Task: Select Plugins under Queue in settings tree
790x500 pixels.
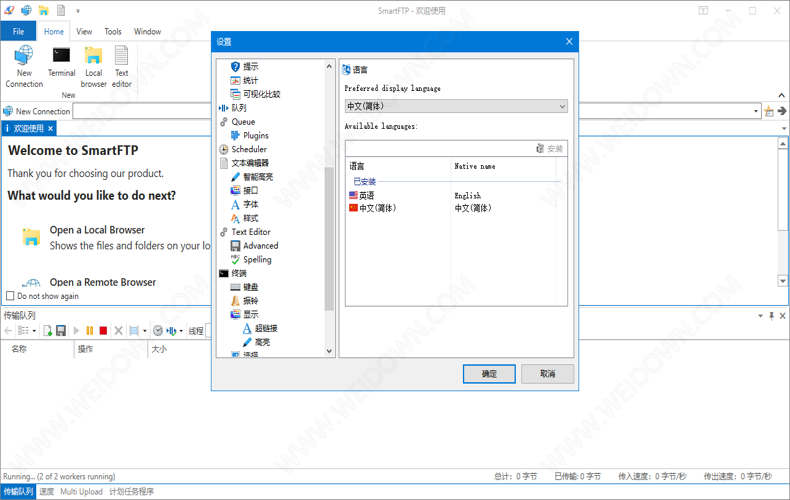Action: coord(255,135)
